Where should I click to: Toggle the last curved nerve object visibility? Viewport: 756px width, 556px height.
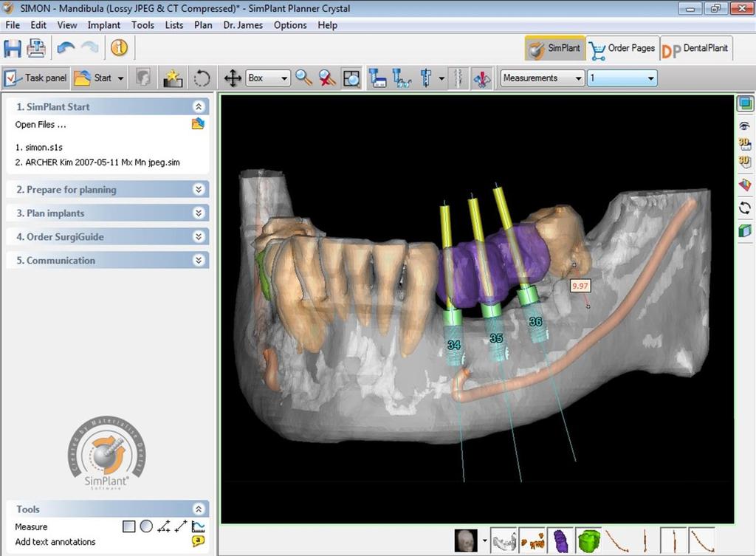tap(701, 540)
